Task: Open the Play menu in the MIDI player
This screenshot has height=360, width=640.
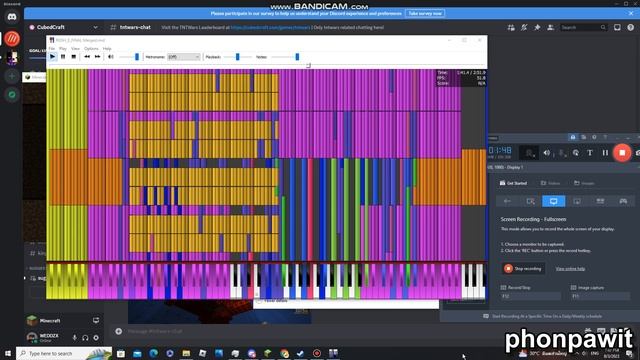Action: tap(62, 49)
